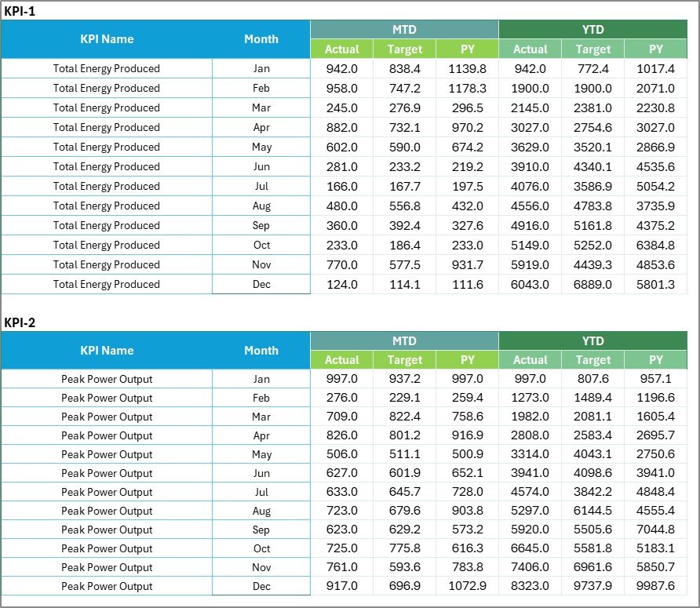Image resolution: width=700 pixels, height=608 pixels.
Task: Click Oct YTD PY value 6384.8
Action: [656, 246]
